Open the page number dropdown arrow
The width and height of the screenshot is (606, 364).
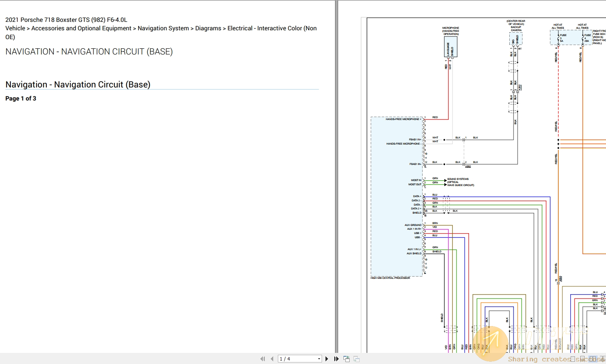tap(319, 359)
